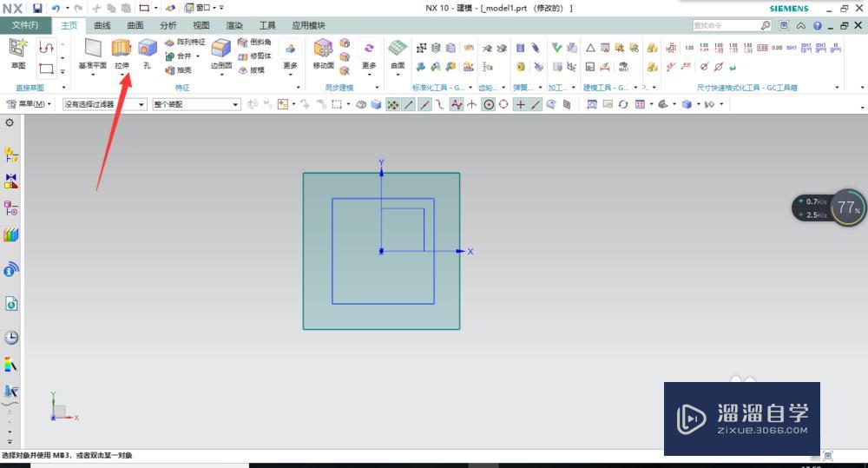Image resolution: width=868 pixels, height=468 pixels.
Task: Toggle the Existing Point plus snap icon
Action: coord(520,104)
